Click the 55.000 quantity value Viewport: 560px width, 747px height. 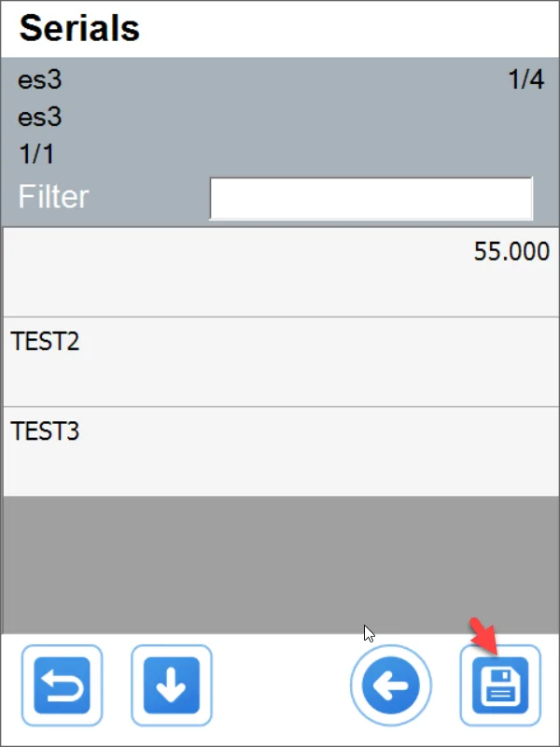pos(511,253)
